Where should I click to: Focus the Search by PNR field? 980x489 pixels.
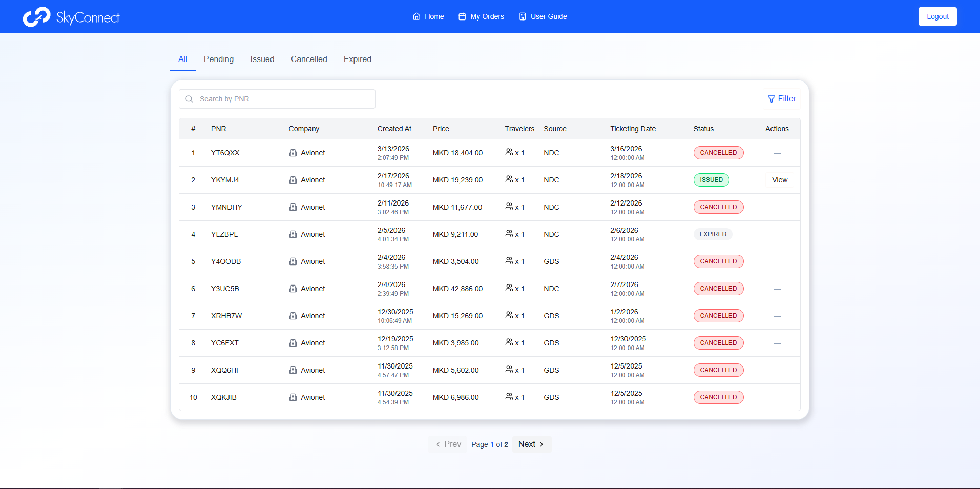(277, 99)
